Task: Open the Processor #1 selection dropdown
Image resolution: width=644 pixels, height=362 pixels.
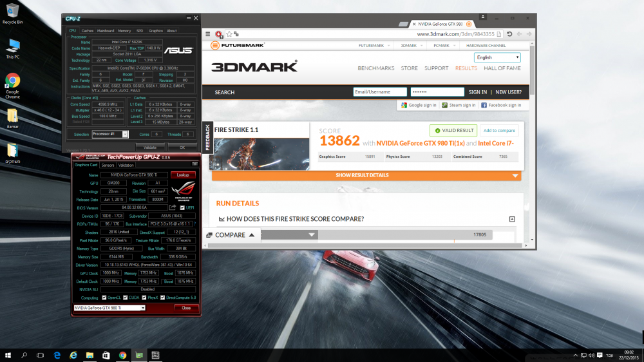Action: [110, 134]
